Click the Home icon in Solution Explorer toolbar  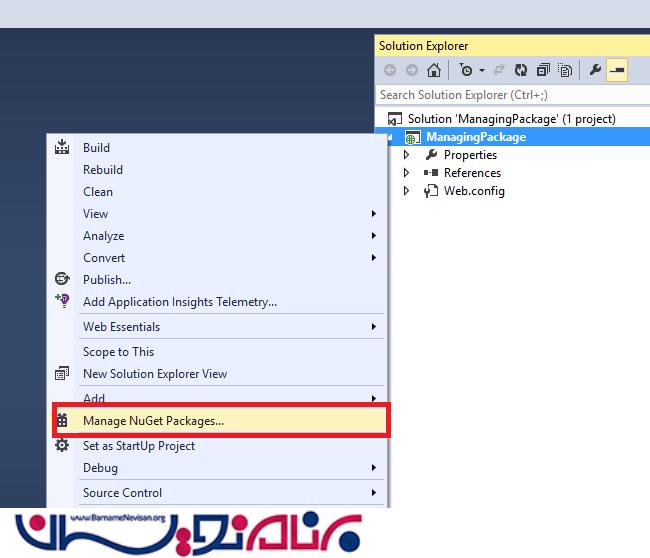(434, 70)
